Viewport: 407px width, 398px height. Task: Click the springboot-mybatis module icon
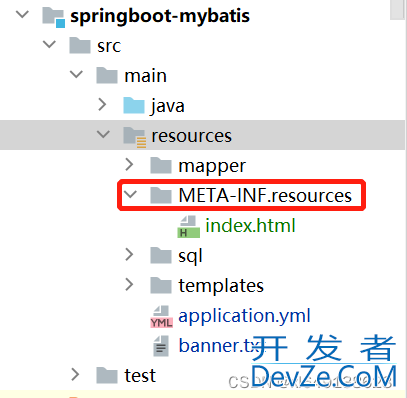[54, 17]
